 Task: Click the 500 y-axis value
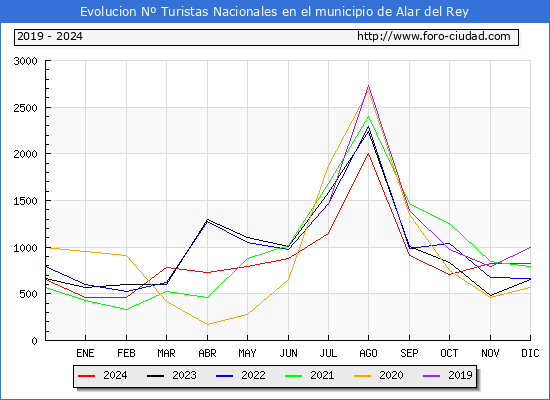tap(28, 294)
